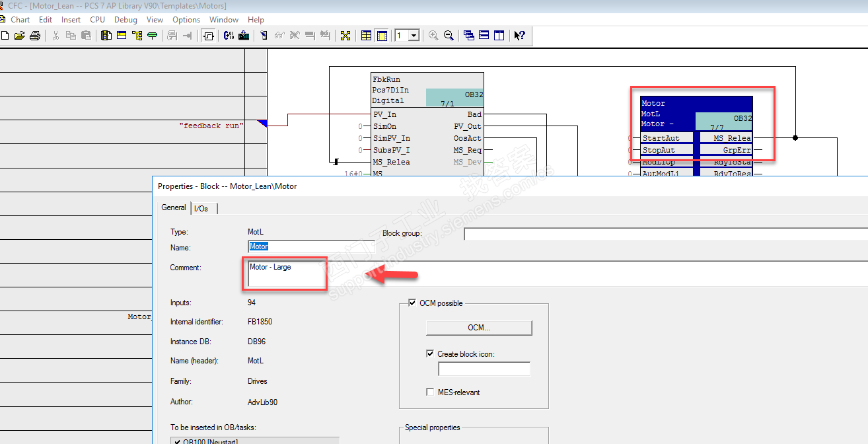Uncheck Create block icon checkbox
This screenshot has height=444, width=868.
[x=430, y=354]
